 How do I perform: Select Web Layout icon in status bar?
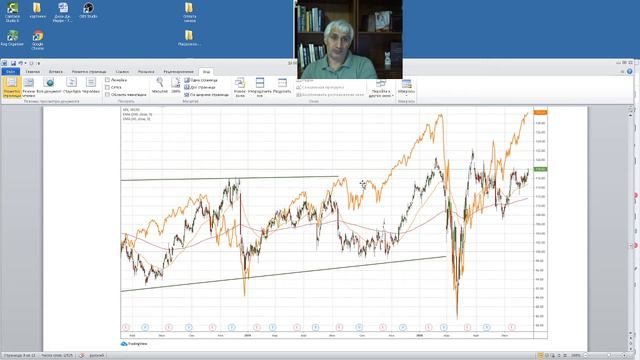[x=553, y=356]
